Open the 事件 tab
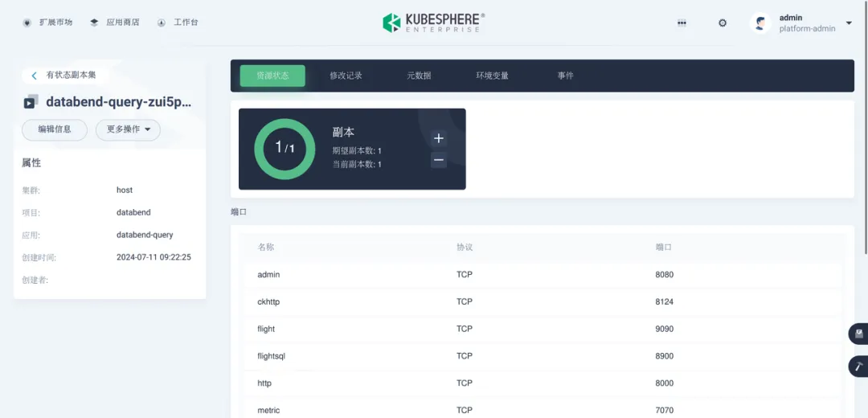Screen dimensions: 868x418 point(565,76)
